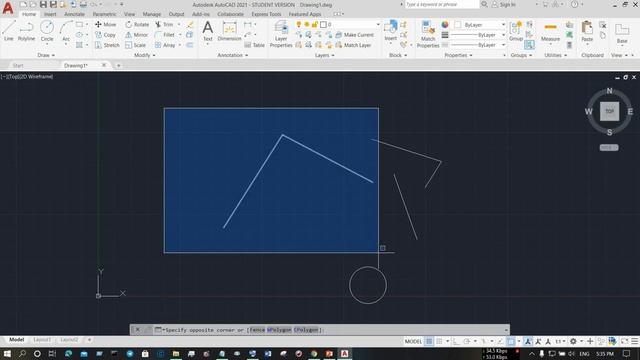
Task: Click the Sign In link
Action: click(504, 4)
